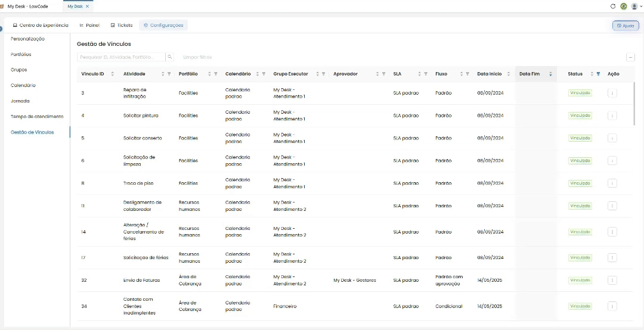This screenshot has height=330, width=644.
Task: Sort the Calendário column using arrows
Action: point(258,74)
